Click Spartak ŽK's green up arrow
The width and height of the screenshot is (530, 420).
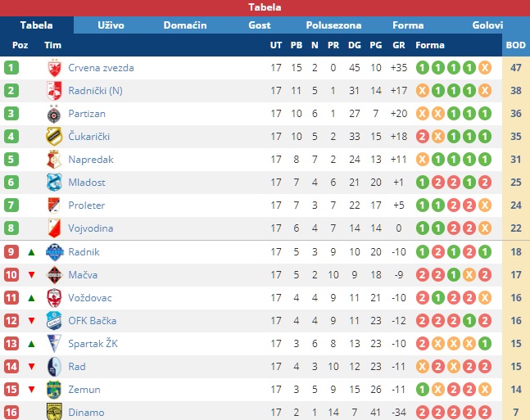point(31,344)
